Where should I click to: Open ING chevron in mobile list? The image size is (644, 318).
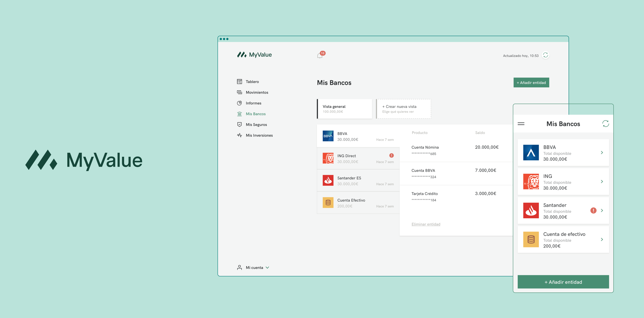click(x=602, y=182)
